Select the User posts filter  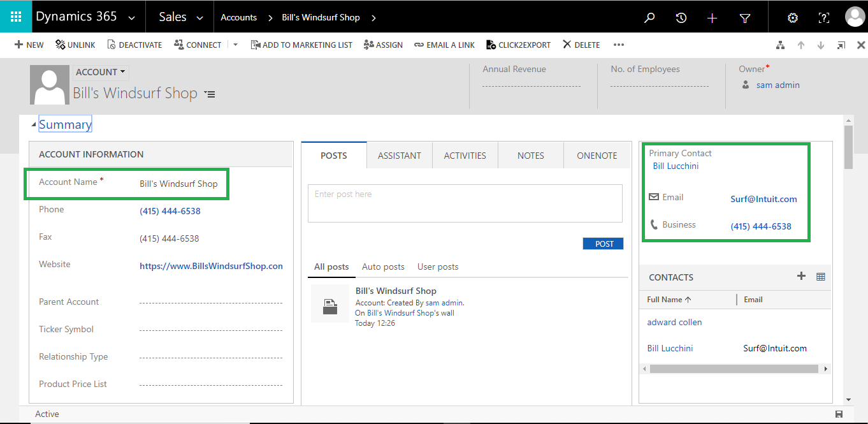coord(438,267)
